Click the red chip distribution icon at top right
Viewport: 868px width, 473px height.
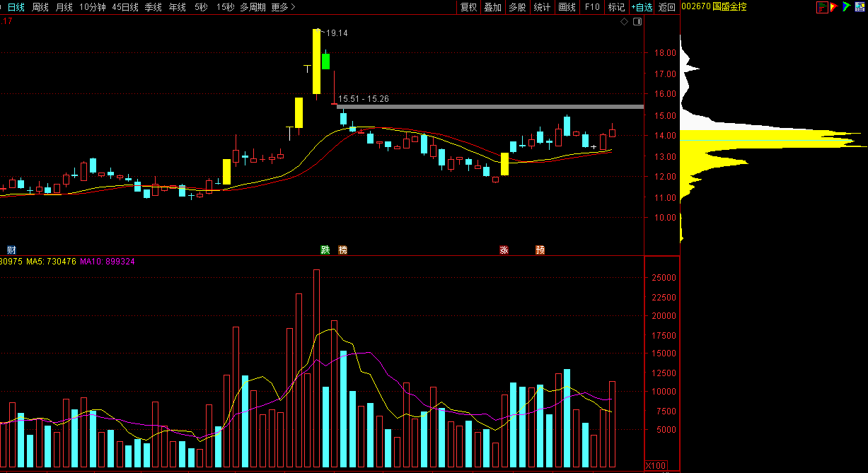[x=822, y=7]
